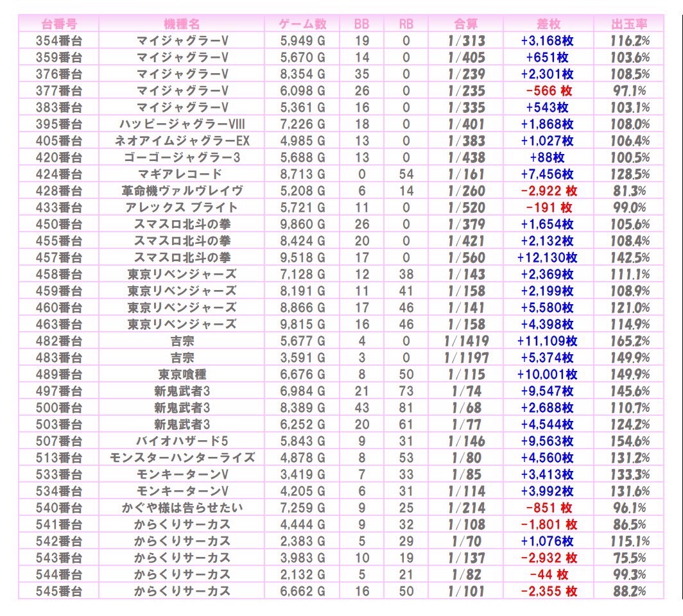Click the 165.2% payout rate cell
Image resolution: width=683 pixels, height=616 pixels.
tap(629, 341)
